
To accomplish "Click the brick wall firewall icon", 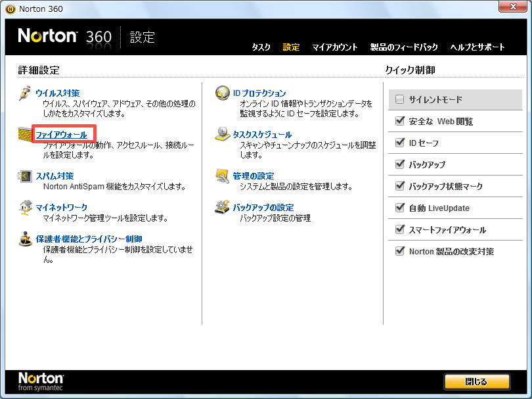I will pyautogui.click(x=25, y=135).
